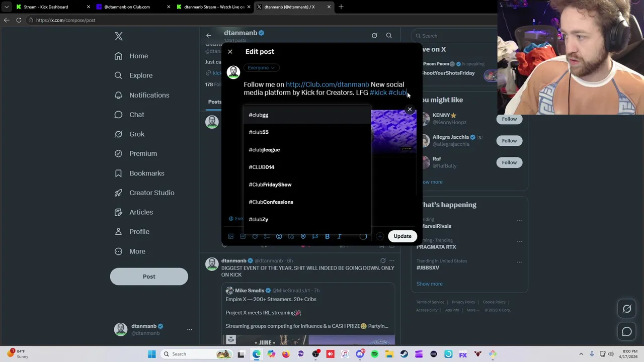Viewport: 644px width, 362px height.
Task: Open Explore in the sidebar
Action: 133,75
